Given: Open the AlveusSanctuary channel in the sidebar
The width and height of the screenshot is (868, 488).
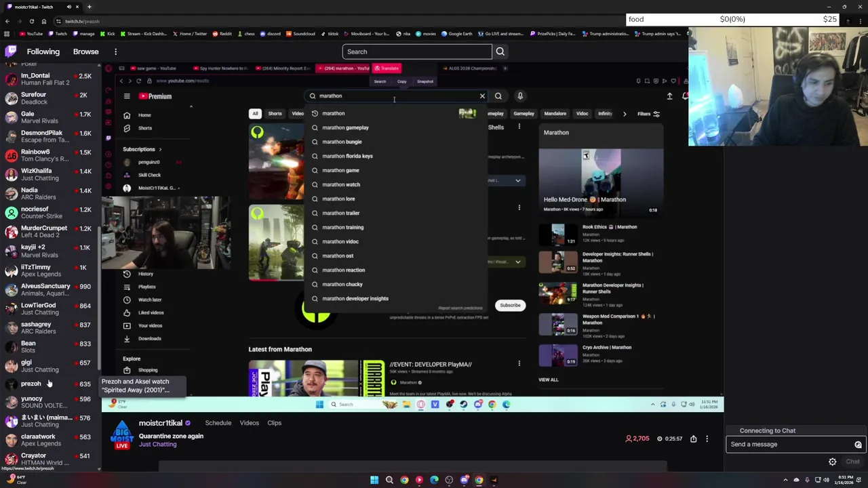Looking at the screenshot, I should (50, 289).
